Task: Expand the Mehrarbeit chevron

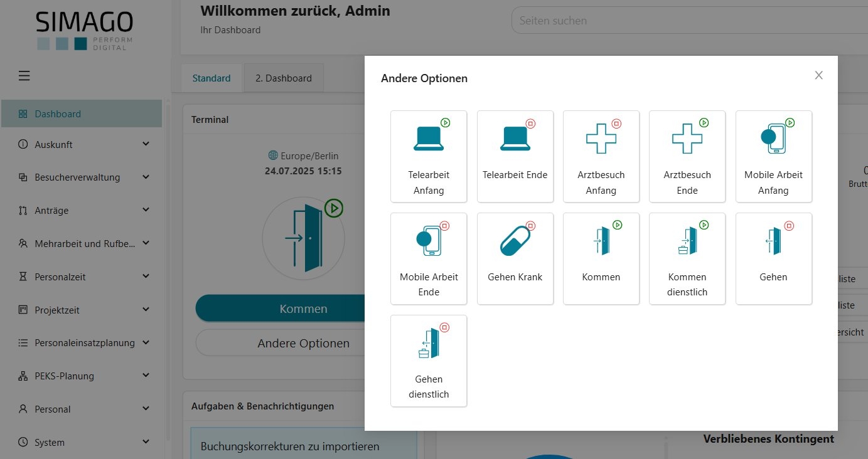Action: (146, 243)
